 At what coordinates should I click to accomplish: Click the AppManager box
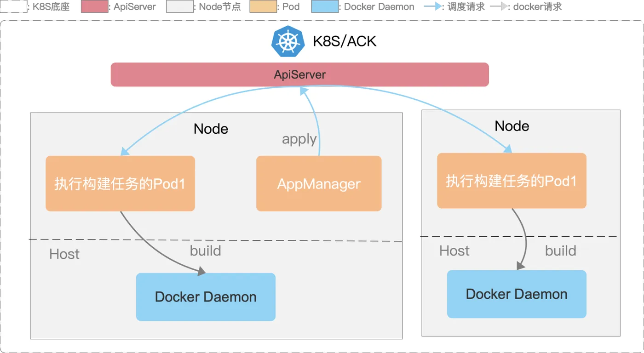(319, 183)
